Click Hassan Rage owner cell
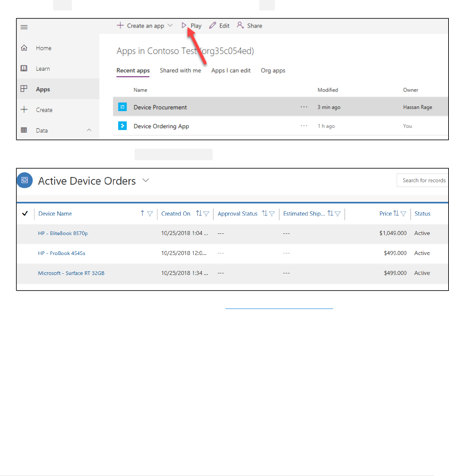Image resolution: width=449 pixels, height=476 pixels. click(417, 107)
